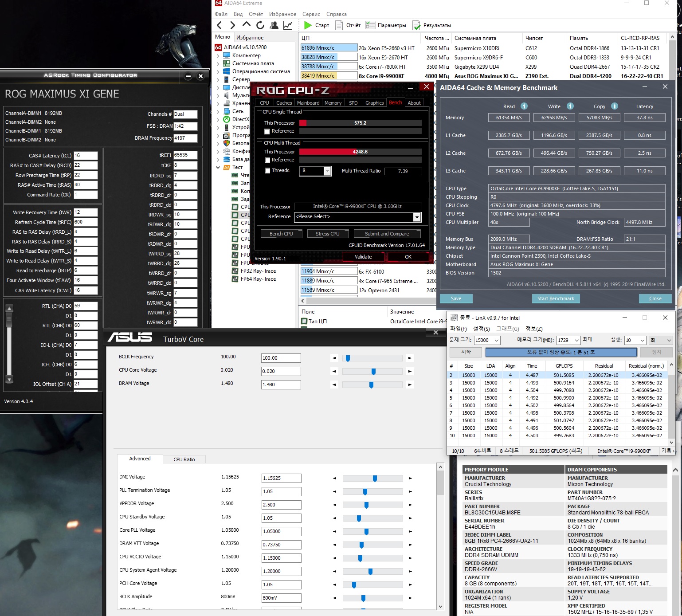Viewport: 682px width, 616px height.
Task: Click info icon next to Read column
Action: tap(524, 106)
